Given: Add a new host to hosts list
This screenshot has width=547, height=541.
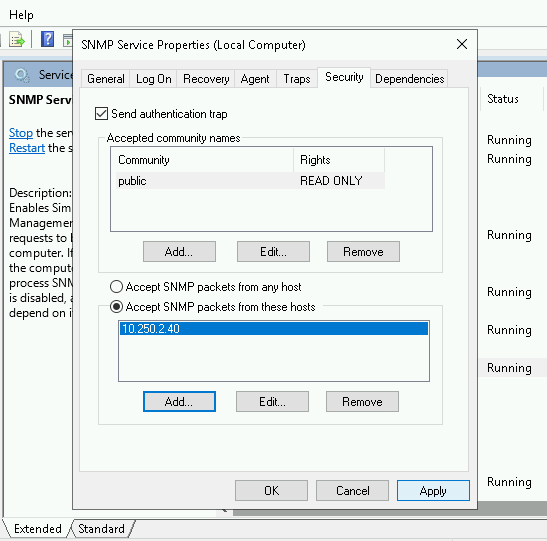Looking at the screenshot, I should tap(179, 401).
